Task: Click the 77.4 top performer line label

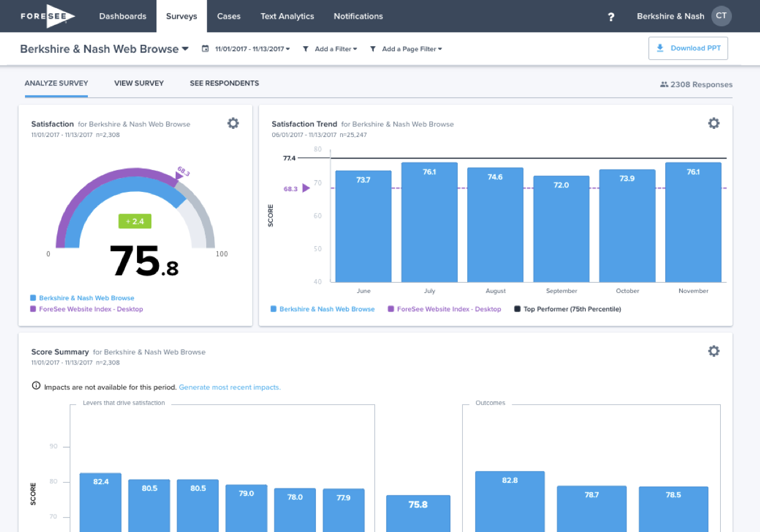Action: click(289, 158)
